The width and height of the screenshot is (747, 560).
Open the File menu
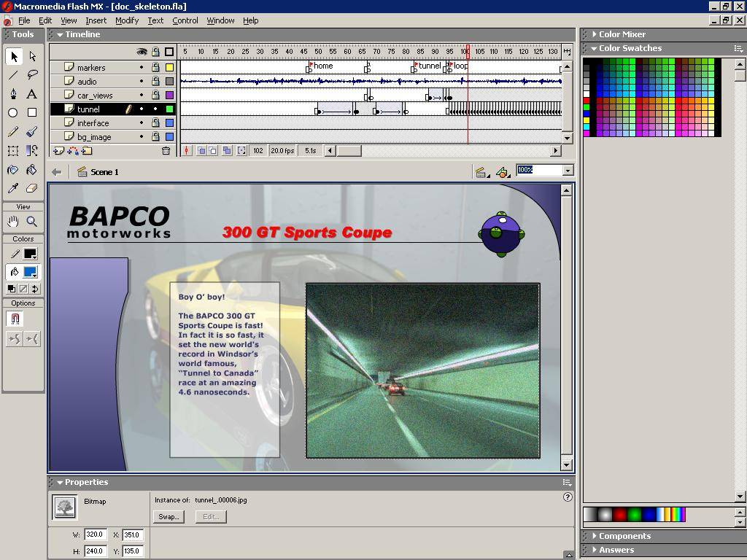24,20
